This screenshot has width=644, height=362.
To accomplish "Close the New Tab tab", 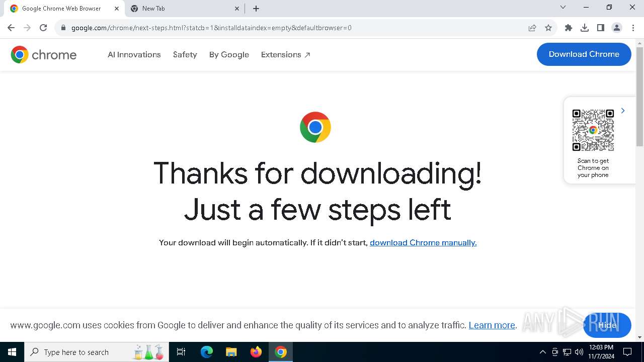I will [237, 9].
